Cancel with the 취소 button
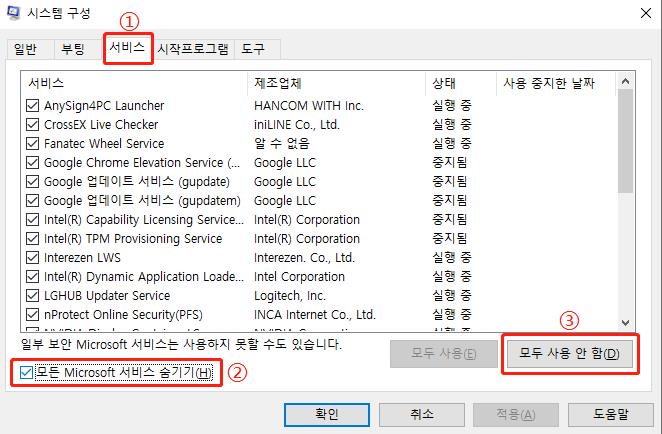Screen dimensions: 662x434 tap(422, 415)
